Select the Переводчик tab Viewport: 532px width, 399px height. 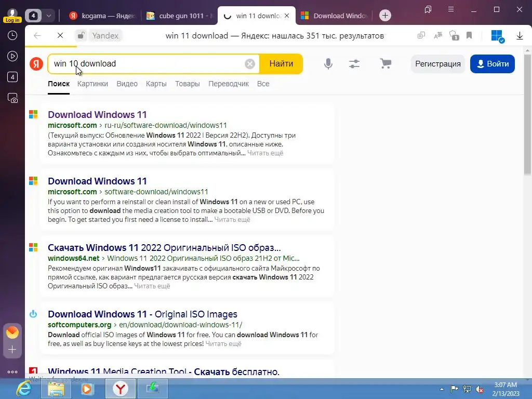pos(229,84)
